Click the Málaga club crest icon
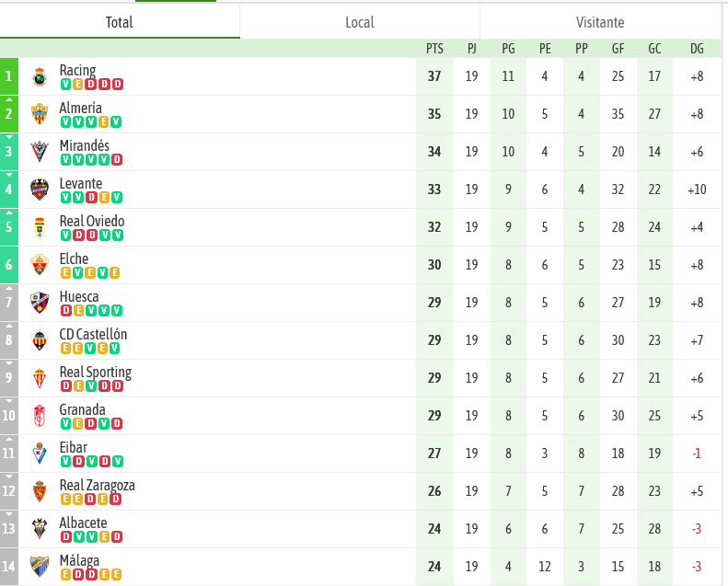The height and width of the screenshot is (586, 728). 39,567
